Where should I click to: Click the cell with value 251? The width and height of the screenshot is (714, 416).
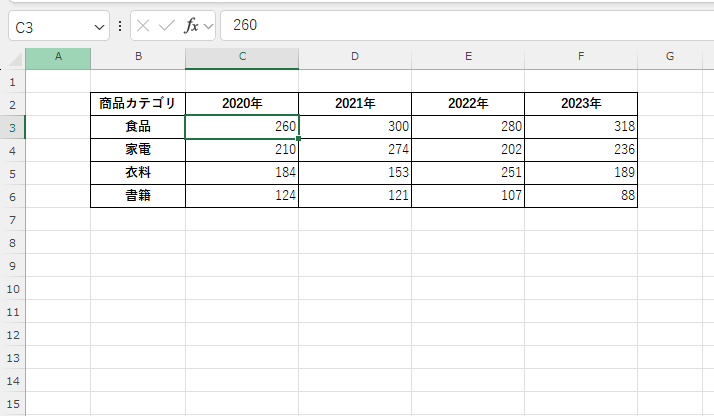coord(468,173)
